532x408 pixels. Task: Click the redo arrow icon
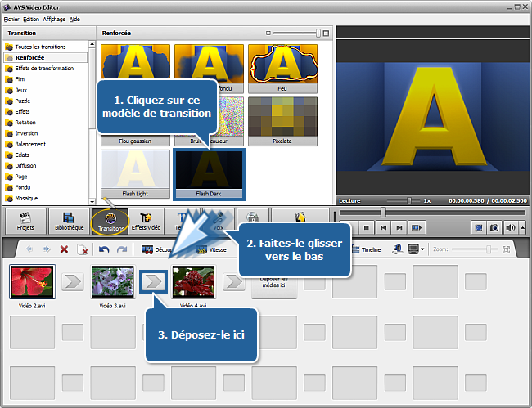pos(121,249)
